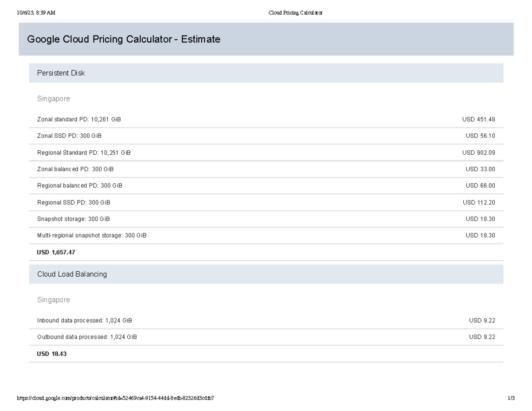
Task: Click Singapore label under Cloud Load Balancing
Action: click(54, 300)
